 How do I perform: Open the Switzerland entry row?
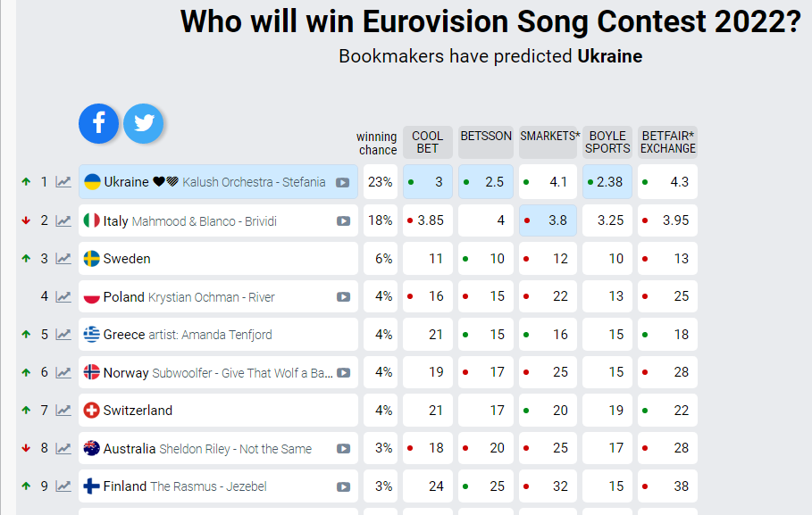(x=218, y=411)
